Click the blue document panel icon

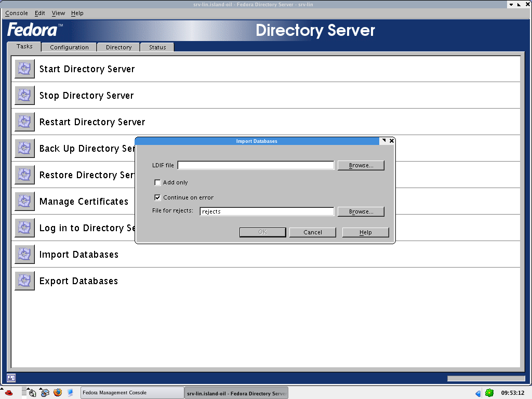click(70, 393)
